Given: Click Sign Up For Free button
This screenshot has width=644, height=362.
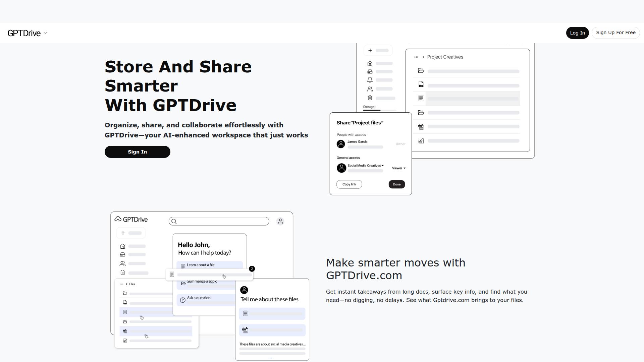Looking at the screenshot, I should [615, 33].
